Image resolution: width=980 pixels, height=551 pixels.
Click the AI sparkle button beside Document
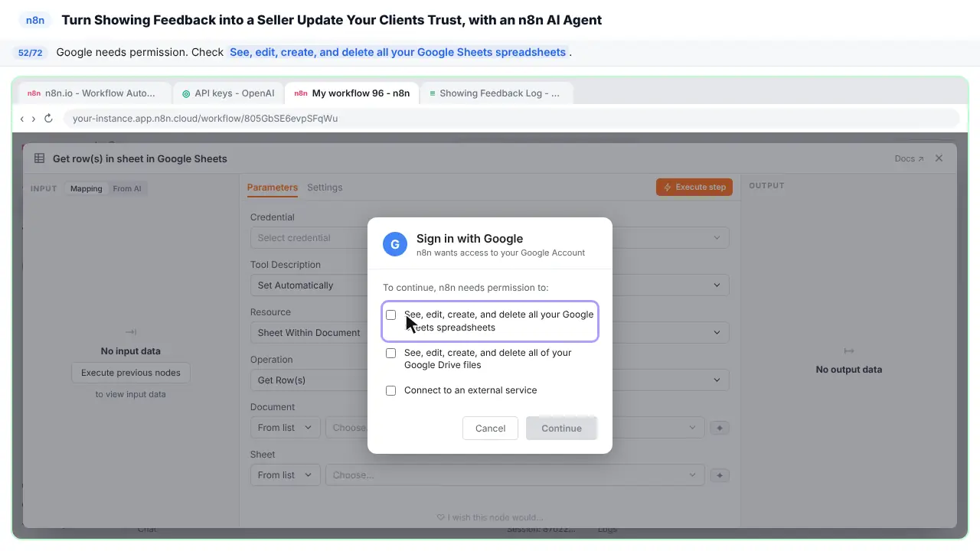719,428
